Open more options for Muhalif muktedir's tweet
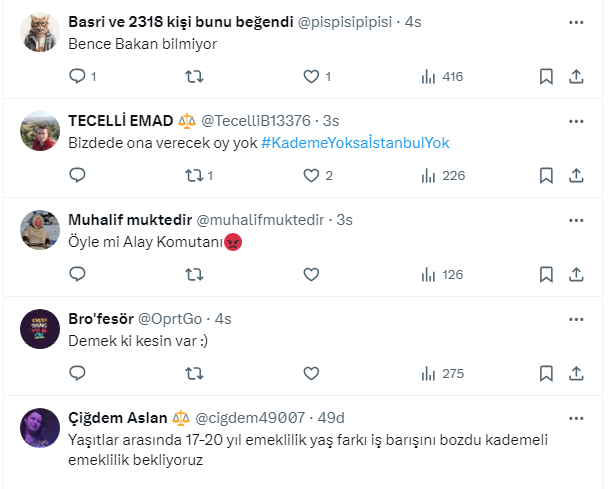The image size is (609, 489). point(576,219)
